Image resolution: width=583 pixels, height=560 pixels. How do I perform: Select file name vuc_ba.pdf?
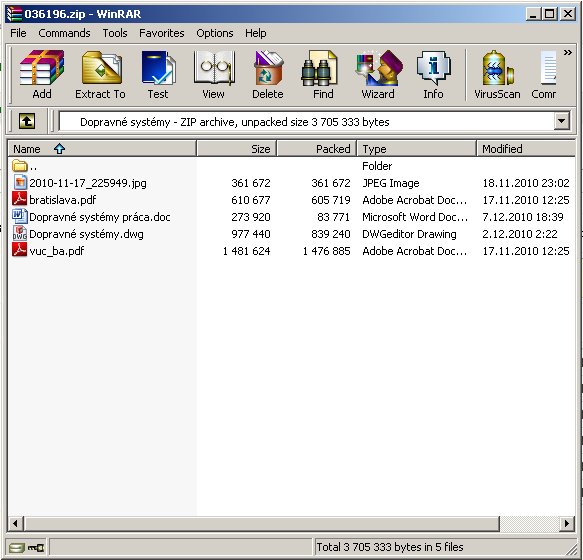[x=57, y=251]
